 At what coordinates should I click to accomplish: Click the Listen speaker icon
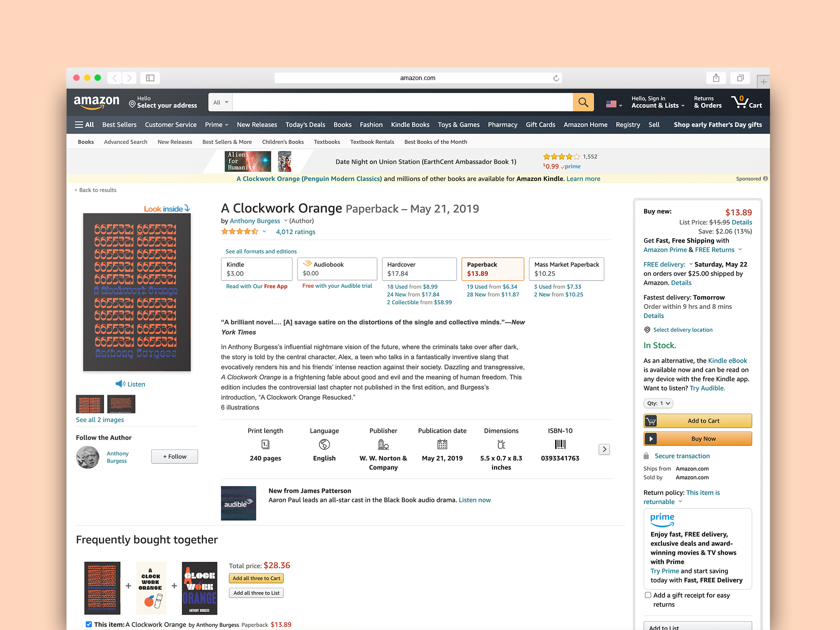pyautogui.click(x=120, y=384)
